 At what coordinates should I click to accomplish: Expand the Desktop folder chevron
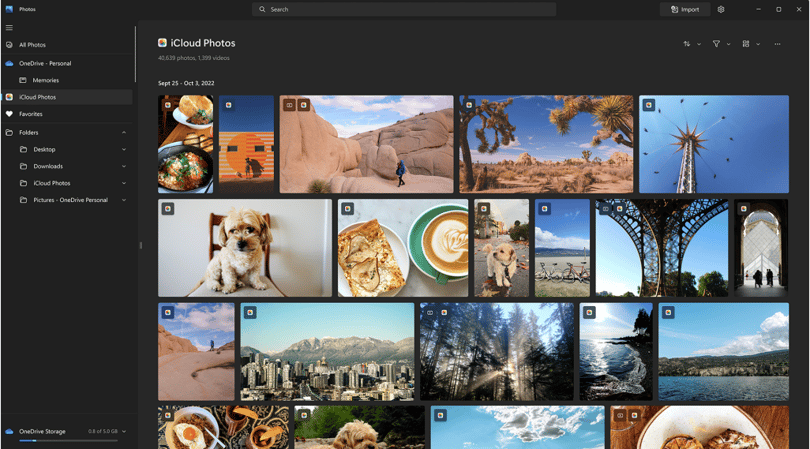tap(124, 149)
